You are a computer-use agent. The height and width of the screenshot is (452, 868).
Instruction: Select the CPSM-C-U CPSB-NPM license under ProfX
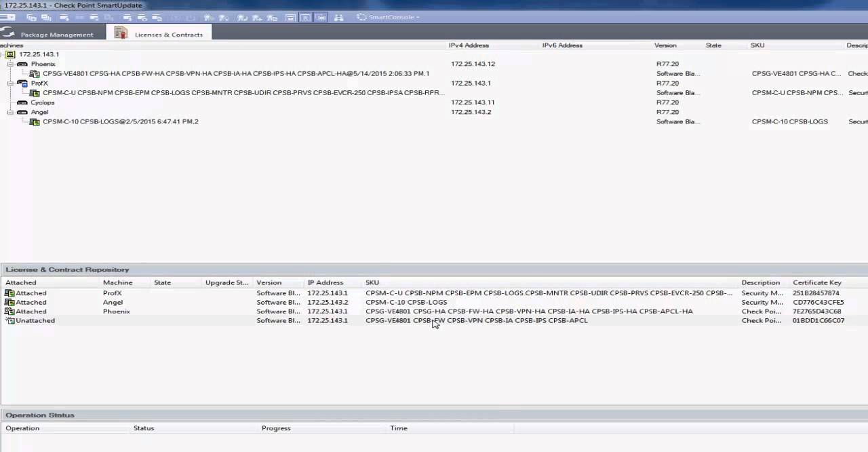click(243, 92)
